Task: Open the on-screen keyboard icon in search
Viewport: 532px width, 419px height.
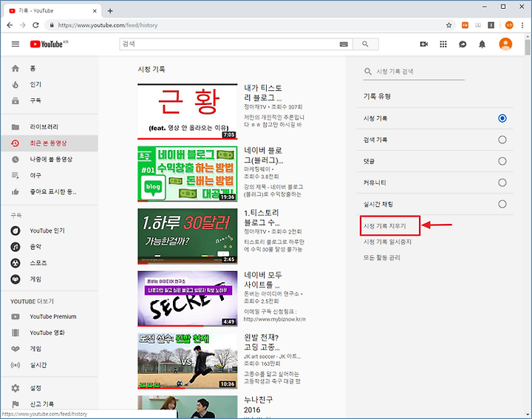Action: pyautogui.click(x=344, y=44)
